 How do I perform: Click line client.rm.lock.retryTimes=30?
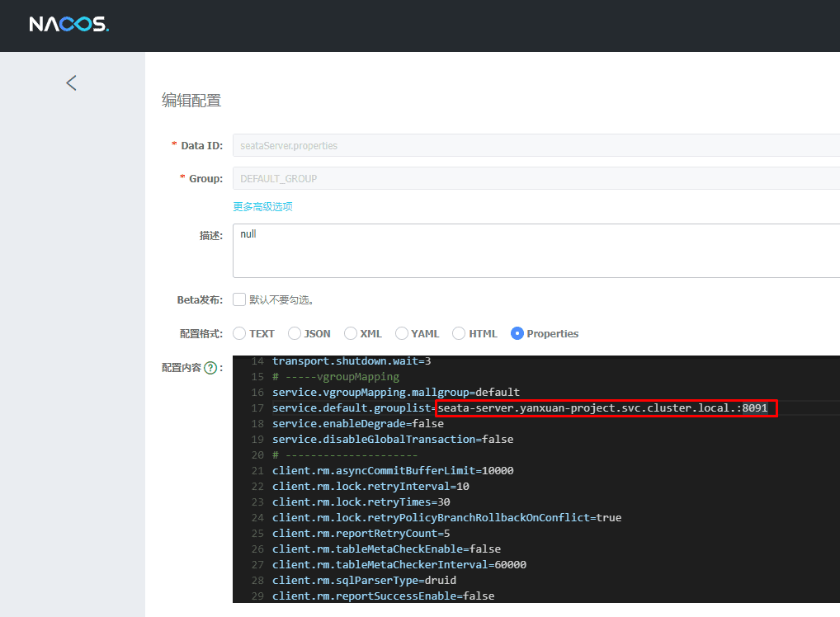(x=361, y=502)
